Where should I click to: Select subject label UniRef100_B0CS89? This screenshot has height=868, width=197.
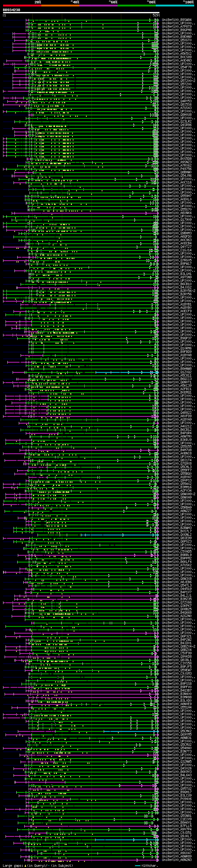tap(177, 57)
